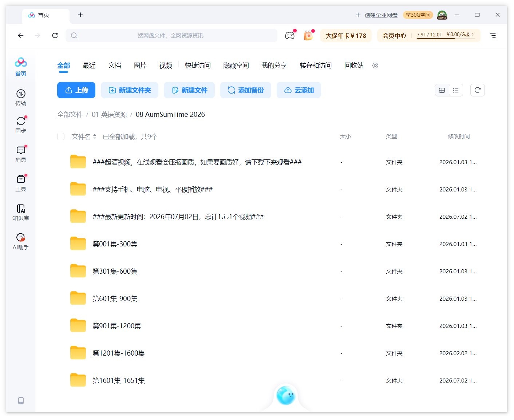This screenshot has height=420, width=514.
Task: Open tab settings circle icon after 回收站
Action: click(375, 66)
